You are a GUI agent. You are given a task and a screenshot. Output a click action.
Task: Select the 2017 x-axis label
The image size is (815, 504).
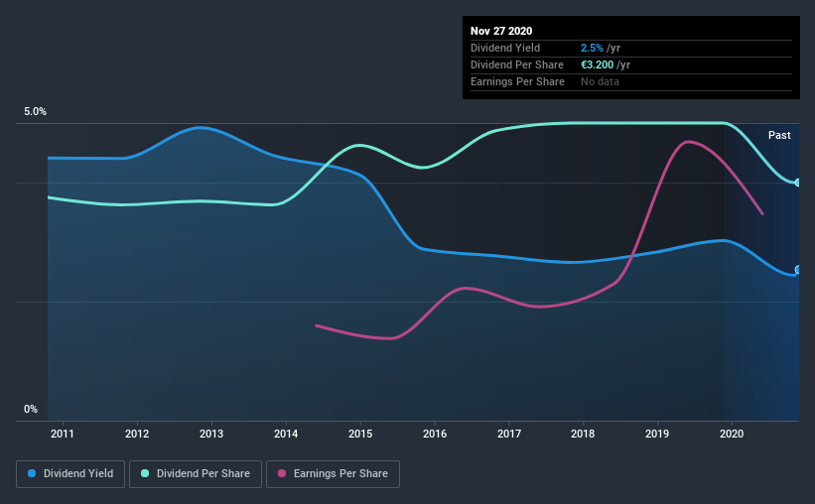(x=509, y=434)
